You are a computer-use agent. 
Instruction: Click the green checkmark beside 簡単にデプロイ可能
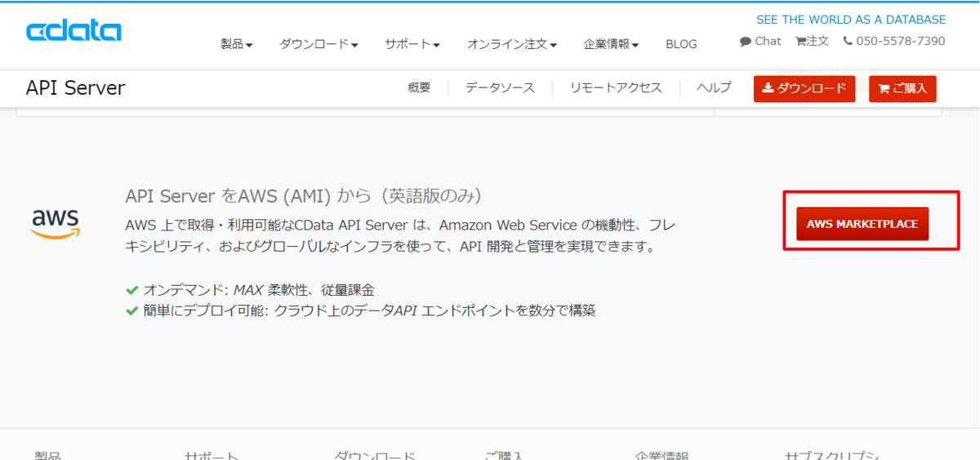coord(132,310)
